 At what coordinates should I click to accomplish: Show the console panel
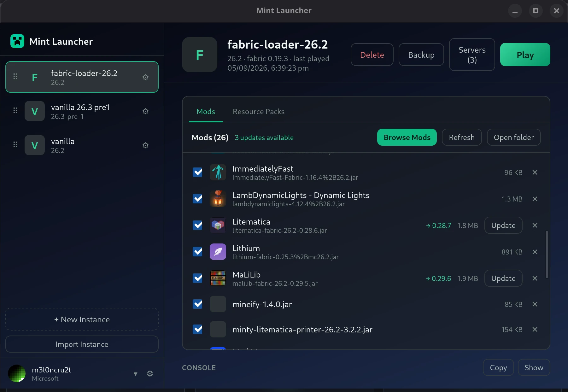[534, 367]
